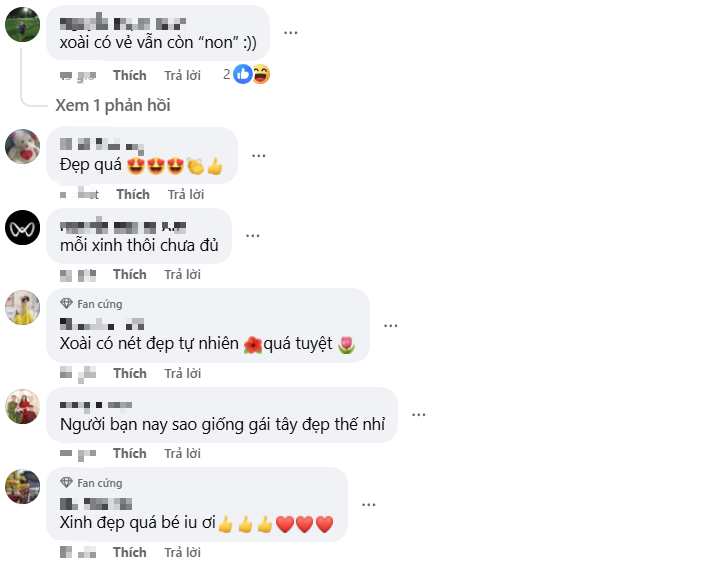The width and height of the screenshot is (727, 564).
Task: Open more options on "Xoài có nét đẹp" comment
Action: (391, 326)
